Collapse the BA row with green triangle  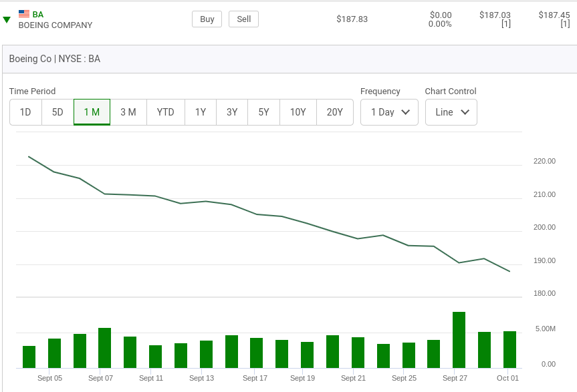click(x=7, y=19)
